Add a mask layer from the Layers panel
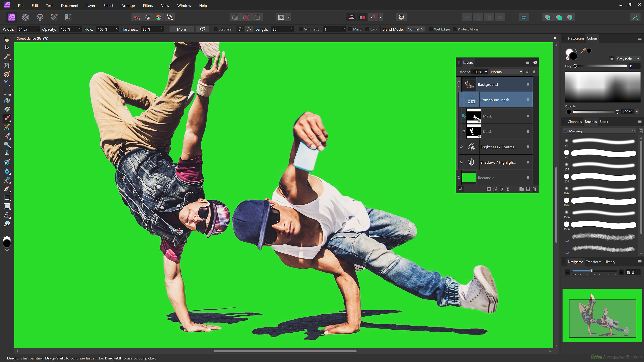This screenshot has width=644, height=362. pos(489,189)
